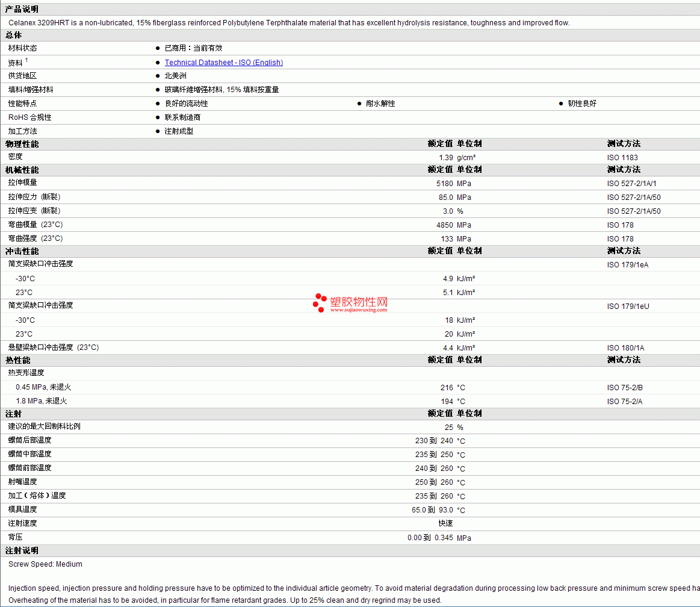Click the ISO 75-2/A test method
Image resolution: width=700 pixels, height=607 pixels.
pyautogui.click(x=625, y=402)
